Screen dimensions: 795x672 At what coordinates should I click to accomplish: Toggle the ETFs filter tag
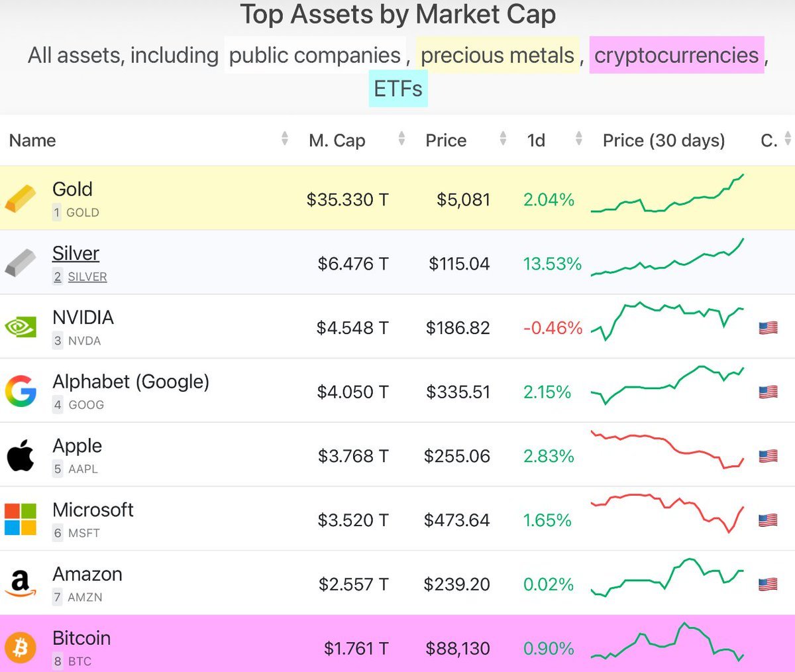pos(397,89)
